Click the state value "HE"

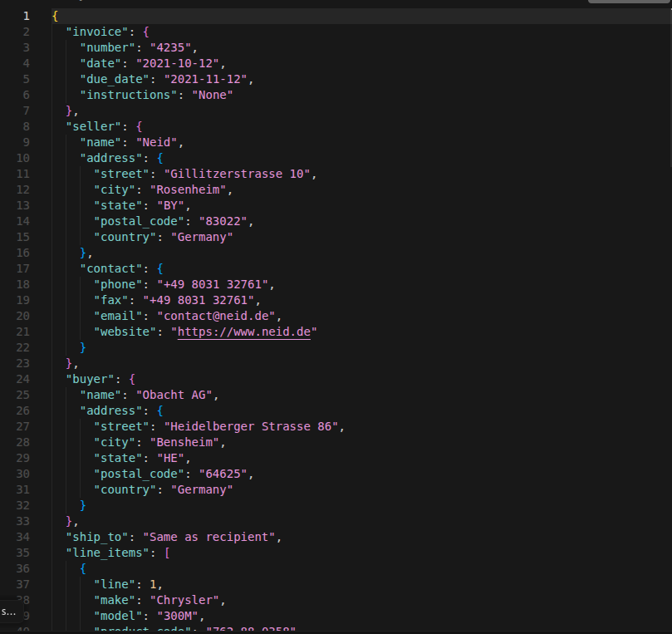pos(170,459)
